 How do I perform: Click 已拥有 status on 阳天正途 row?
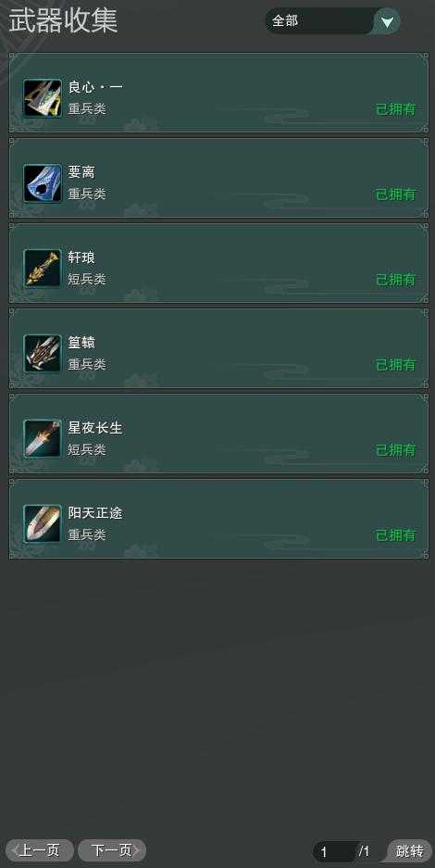click(x=396, y=535)
